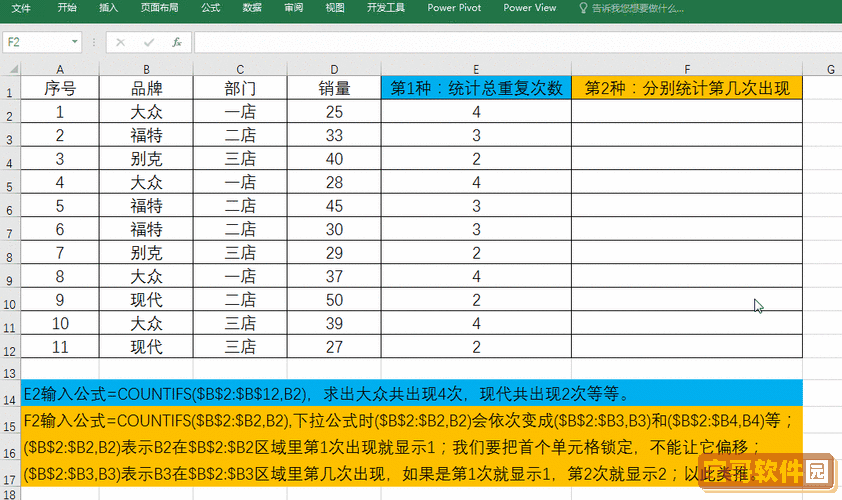The image size is (842, 500).
Task: Click sales value 50 cell
Action: pyautogui.click(x=334, y=300)
